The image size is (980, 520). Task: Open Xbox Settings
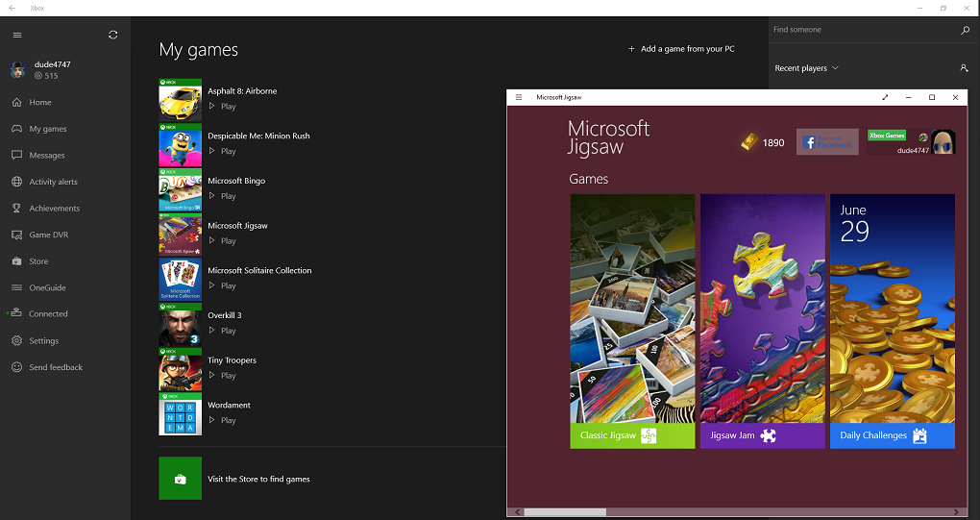click(43, 340)
